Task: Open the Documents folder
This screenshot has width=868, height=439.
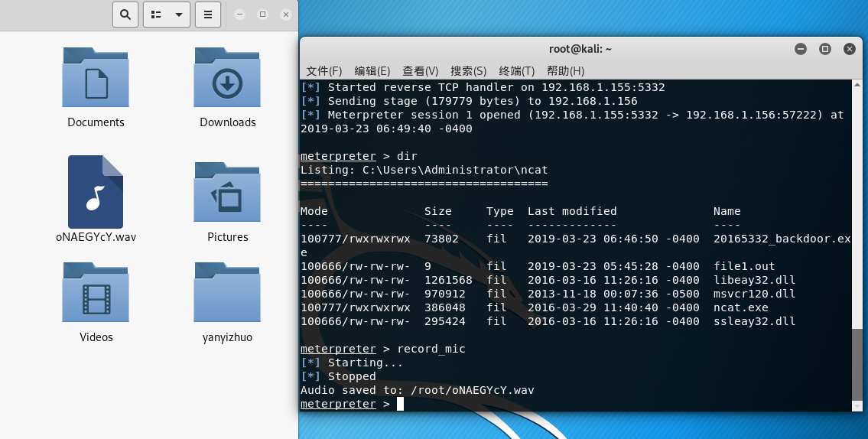Action: coord(96,77)
